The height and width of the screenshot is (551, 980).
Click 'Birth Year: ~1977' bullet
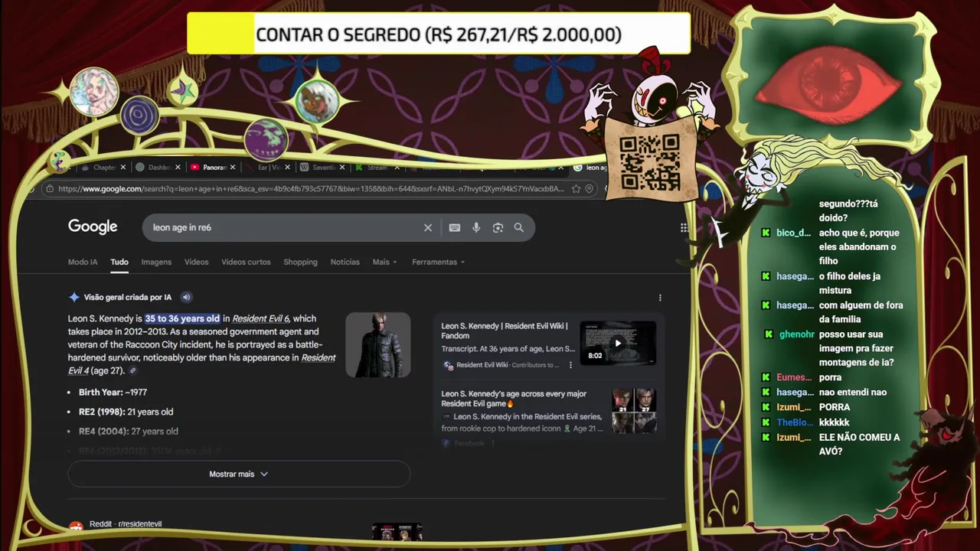coord(113,392)
